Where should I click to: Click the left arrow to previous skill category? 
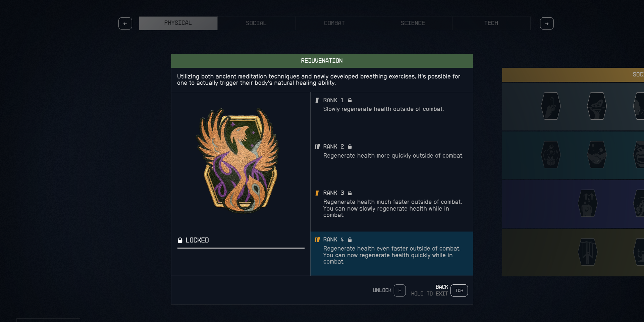click(x=125, y=23)
